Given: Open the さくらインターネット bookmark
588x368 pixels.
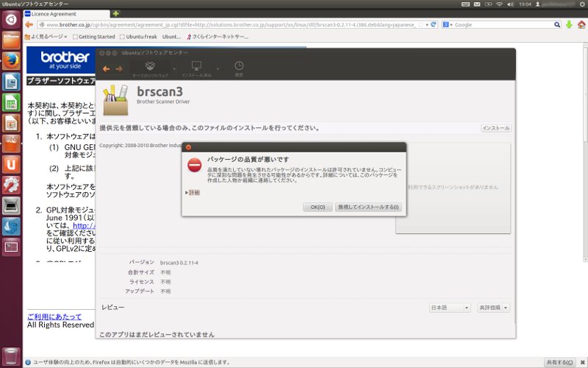Looking at the screenshot, I should [218, 36].
